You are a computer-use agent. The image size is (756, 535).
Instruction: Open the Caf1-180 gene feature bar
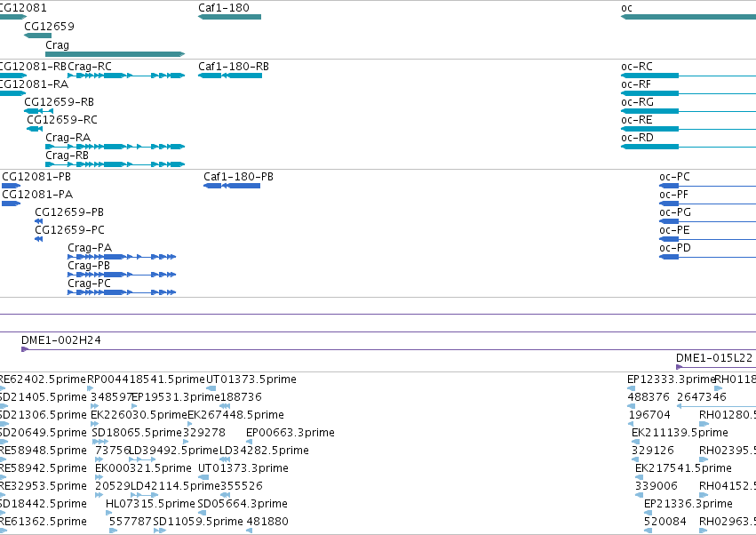click(229, 17)
